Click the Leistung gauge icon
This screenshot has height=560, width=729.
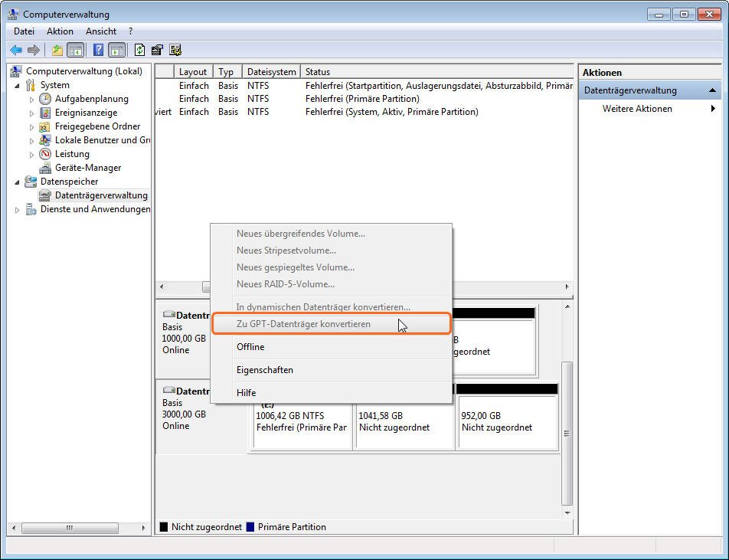(45, 154)
